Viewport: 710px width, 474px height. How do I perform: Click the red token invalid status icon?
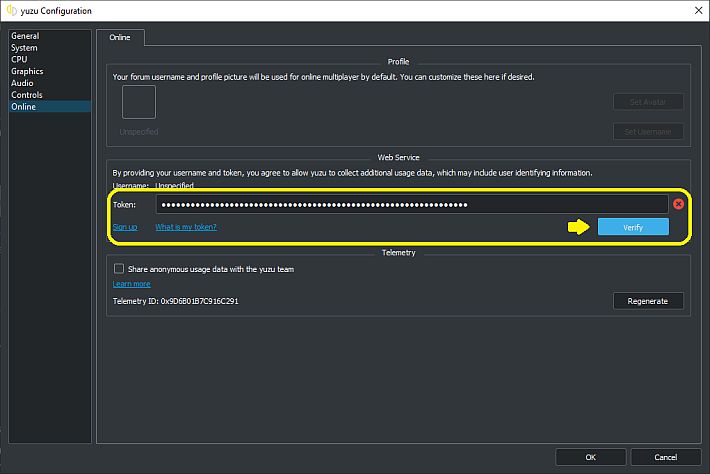tap(678, 204)
